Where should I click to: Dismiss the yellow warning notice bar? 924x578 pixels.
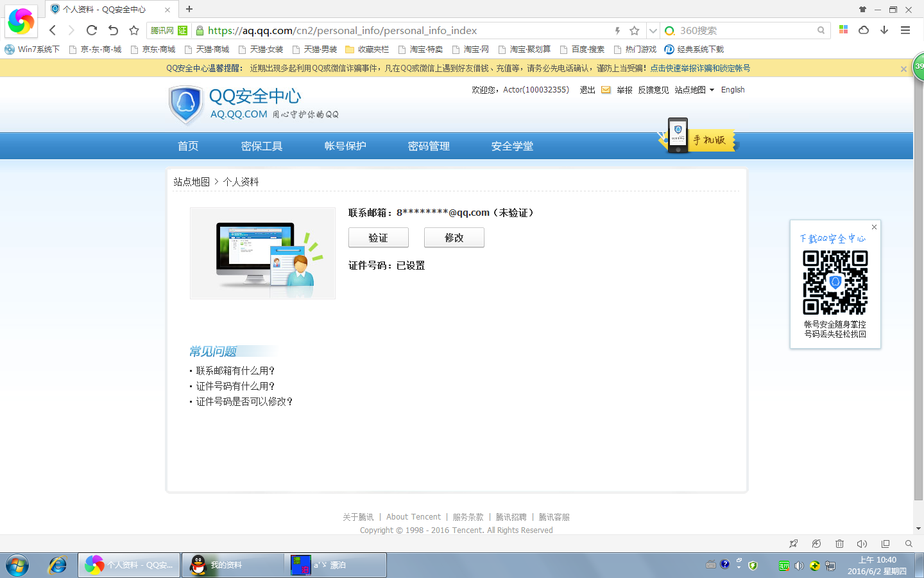point(903,69)
